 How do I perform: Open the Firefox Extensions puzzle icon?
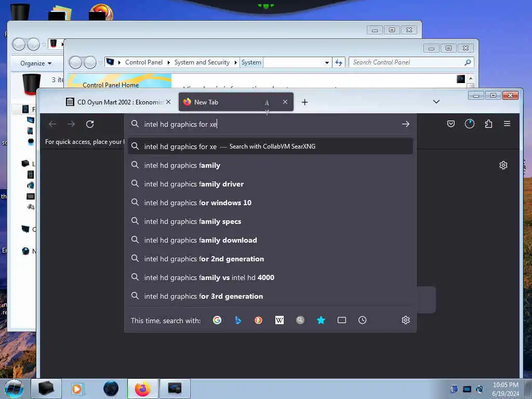[488, 124]
